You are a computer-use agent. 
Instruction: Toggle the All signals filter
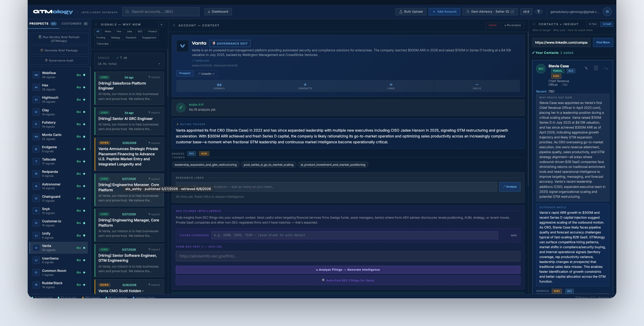click(98, 31)
